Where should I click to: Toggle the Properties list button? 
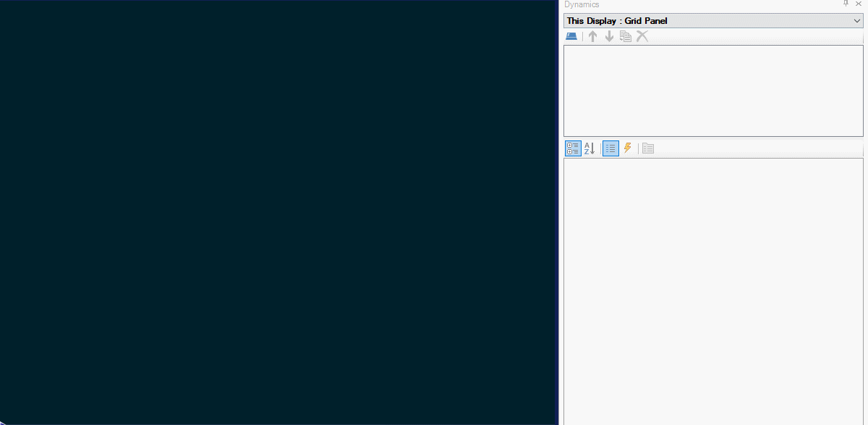coord(610,148)
